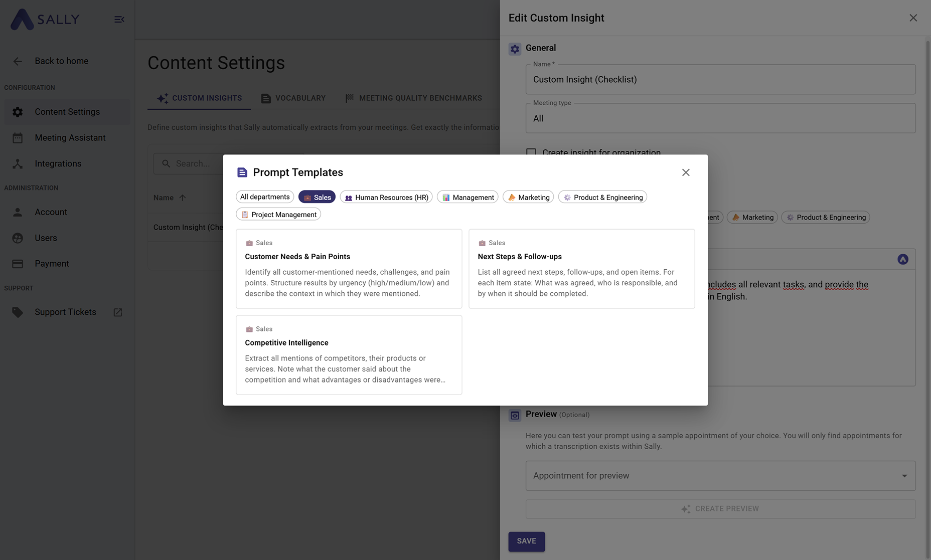Collapse the sidebar with the menu icon
Image resolution: width=931 pixels, height=560 pixels.
click(x=119, y=20)
